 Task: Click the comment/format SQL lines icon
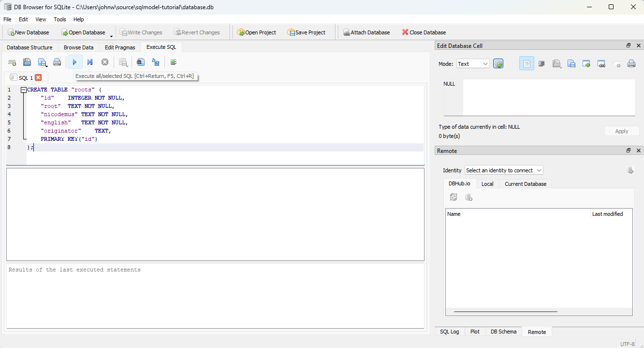174,62
